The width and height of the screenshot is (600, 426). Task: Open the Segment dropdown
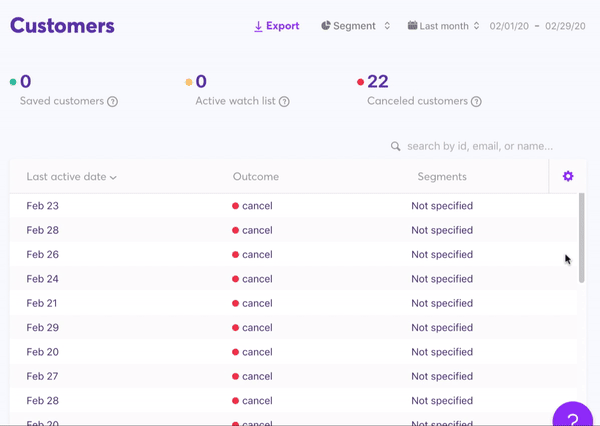tap(356, 26)
